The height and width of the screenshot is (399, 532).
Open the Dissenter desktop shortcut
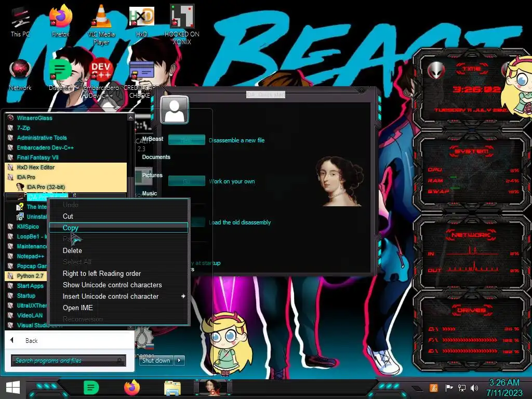pyautogui.click(x=60, y=75)
